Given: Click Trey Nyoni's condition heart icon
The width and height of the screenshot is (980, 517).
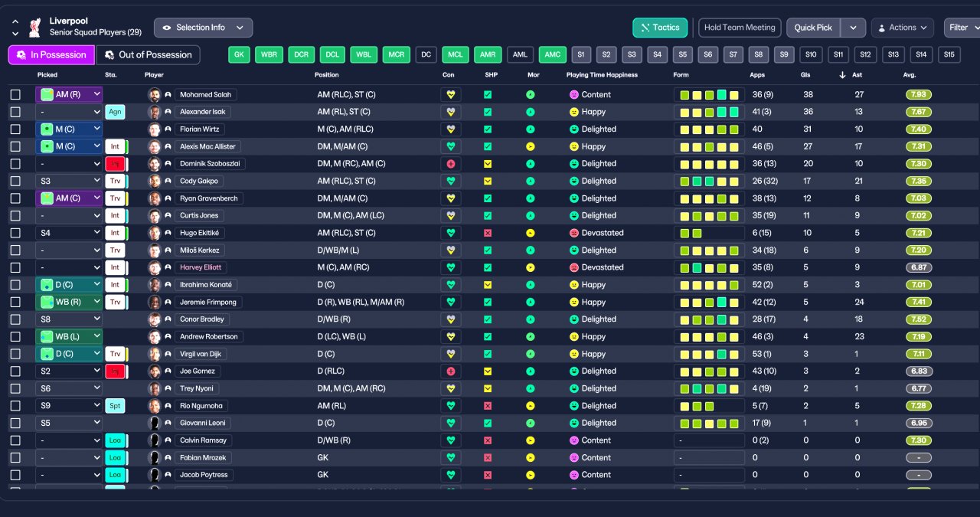Looking at the screenshot, I should tap(451, 388).
